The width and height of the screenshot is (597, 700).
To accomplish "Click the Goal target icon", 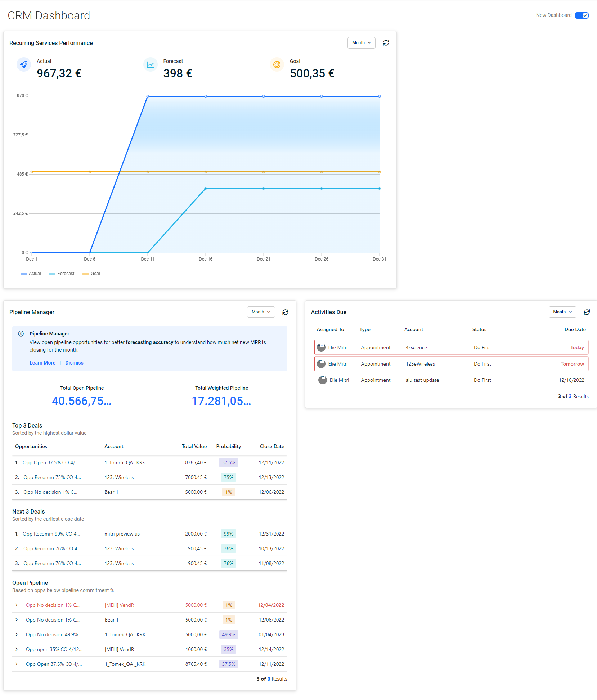I will point(277,64).
